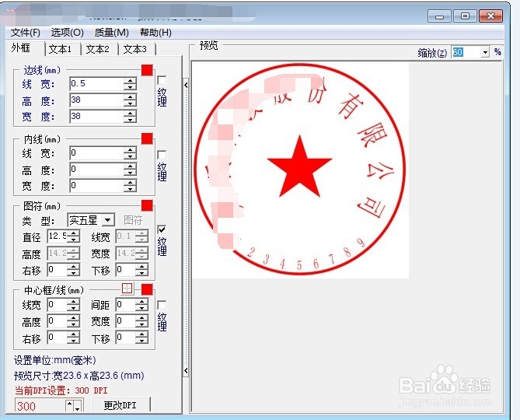Image resolution: width=520 pixels, height=420 pixels.
Task: Switch to the 文本1 tab
Action: (61, 49)
